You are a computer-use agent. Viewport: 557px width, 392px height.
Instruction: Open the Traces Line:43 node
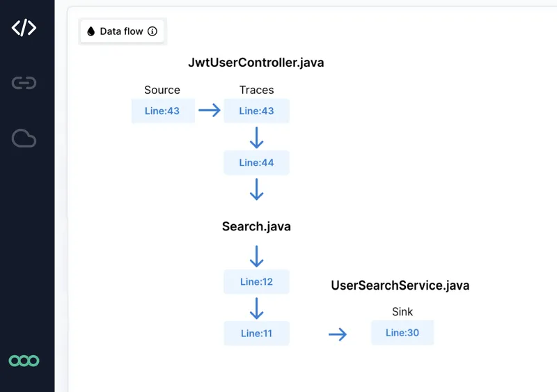256,111
